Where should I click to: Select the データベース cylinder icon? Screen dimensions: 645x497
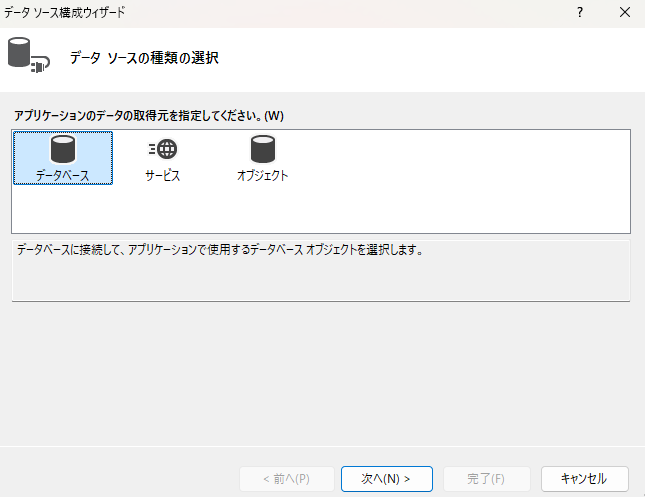click(63, 150)
